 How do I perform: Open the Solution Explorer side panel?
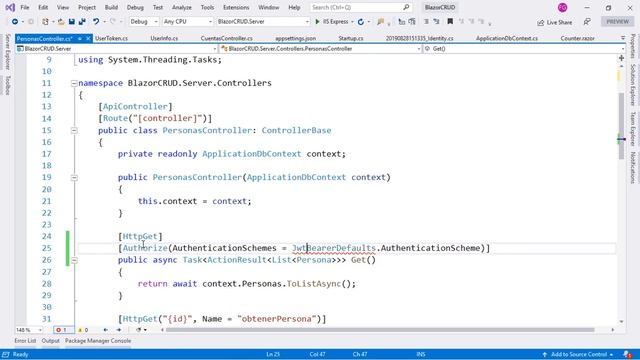633,85
